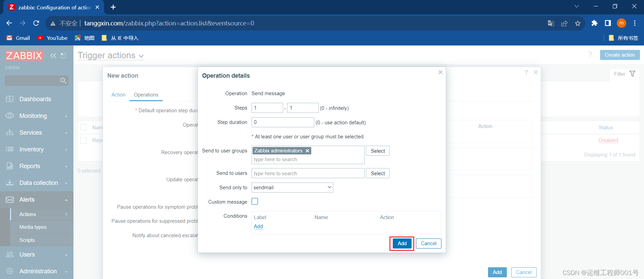Expand the Administration menu
644x279 pixels.
click(66, 272)
